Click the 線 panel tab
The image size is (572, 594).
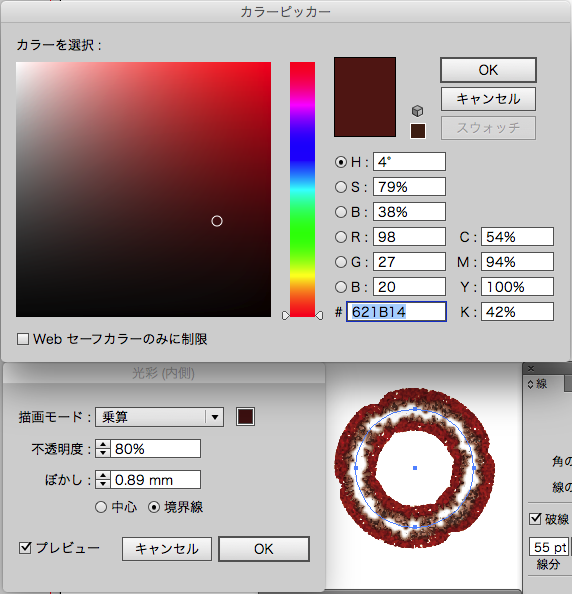pos(542,384)
